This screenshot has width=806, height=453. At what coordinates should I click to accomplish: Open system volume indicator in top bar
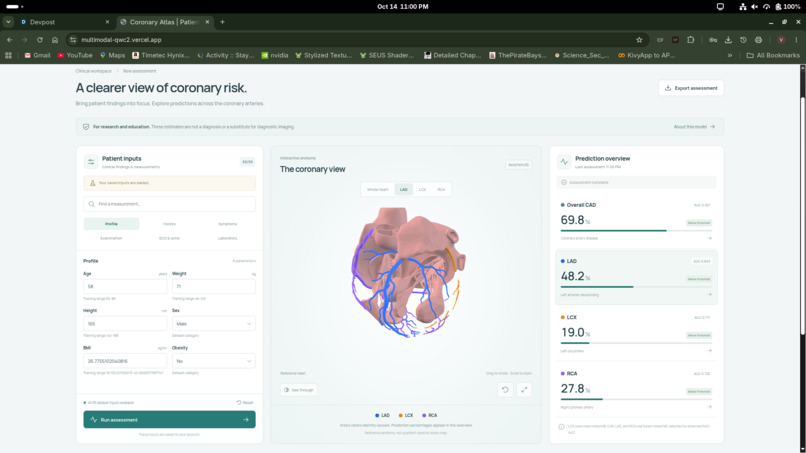tap(754, 7)
